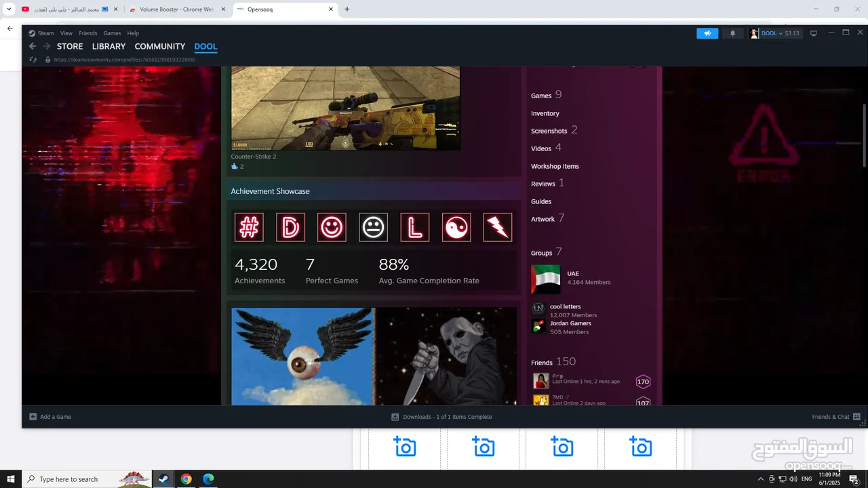Screen dimensions: 868x488
Task: Open the Workshop Items link
Action: [555, 166]
